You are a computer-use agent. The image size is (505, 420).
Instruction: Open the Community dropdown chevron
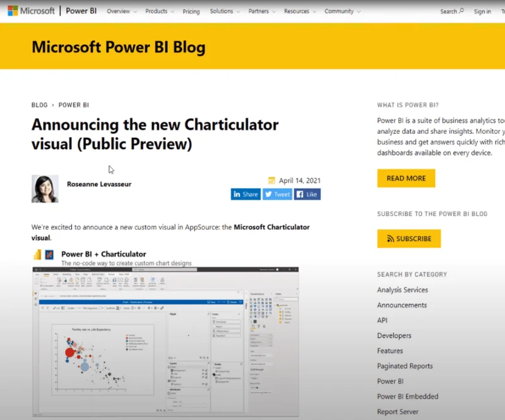pyautogui.click(x=359, y=11)
